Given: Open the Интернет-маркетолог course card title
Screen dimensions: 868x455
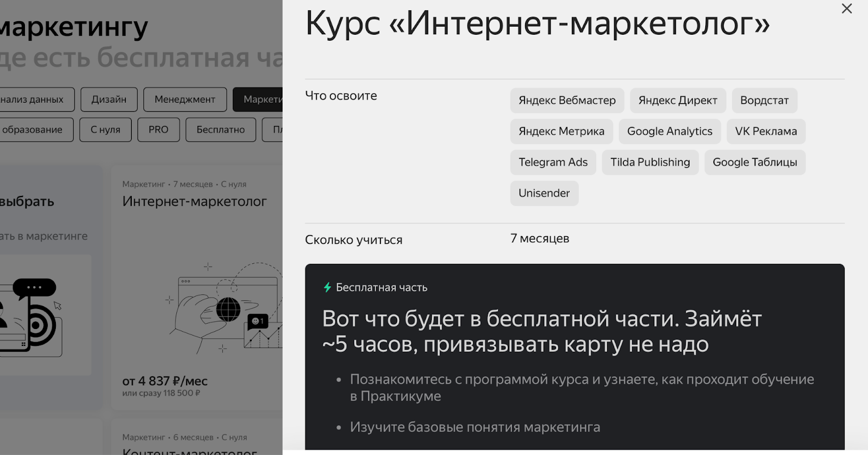Looking at the screenshot, I should pyautogui.click(x=194, y=201).
